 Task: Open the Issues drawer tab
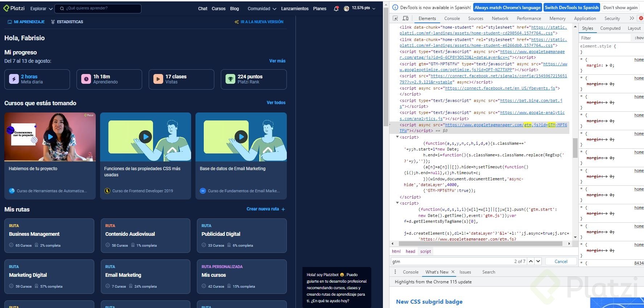pos(465,272)
